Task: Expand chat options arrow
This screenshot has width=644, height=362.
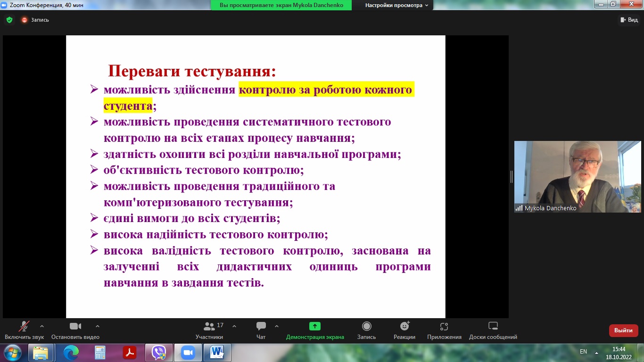Action: tap(276, 326)
